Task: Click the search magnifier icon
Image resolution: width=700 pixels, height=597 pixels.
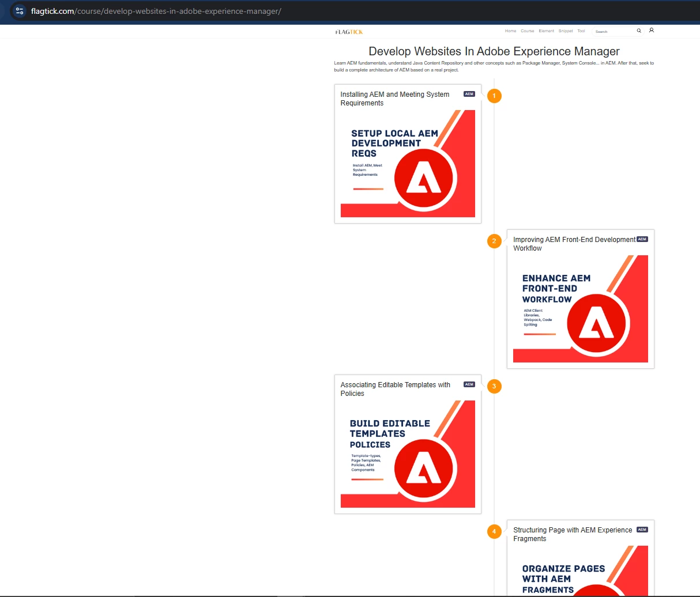Action: coord(639,31)
